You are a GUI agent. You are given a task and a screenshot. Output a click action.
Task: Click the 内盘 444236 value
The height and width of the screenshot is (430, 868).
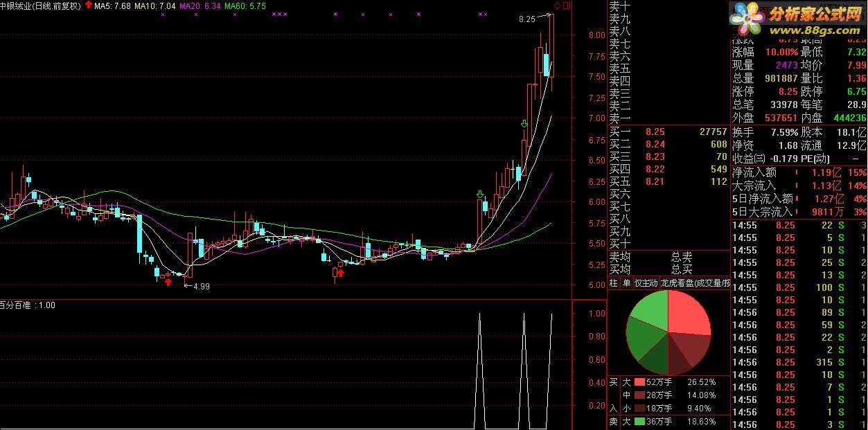click(x=850, y=118)
